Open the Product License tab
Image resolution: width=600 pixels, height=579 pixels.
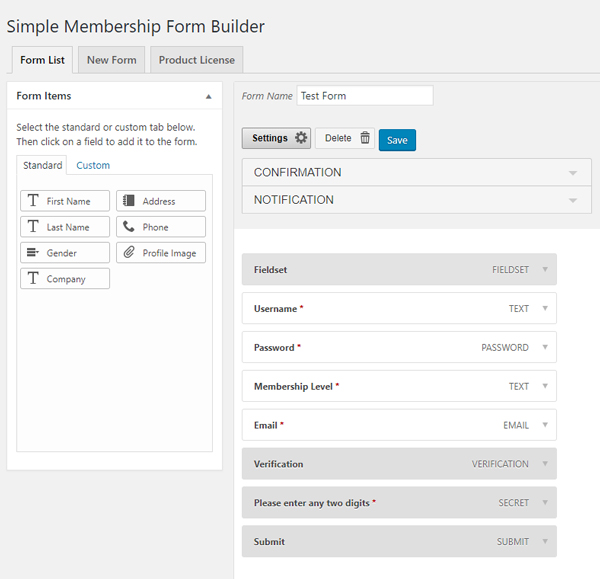coord(196,60)
